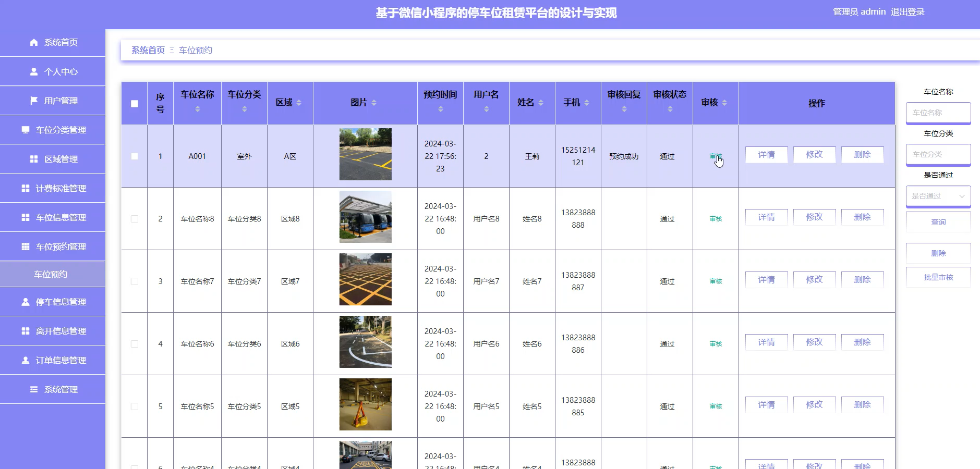Viewport: 980px width, 469px height.
Task: Sort by 姓名 column arrows
Action: point(541,103)
